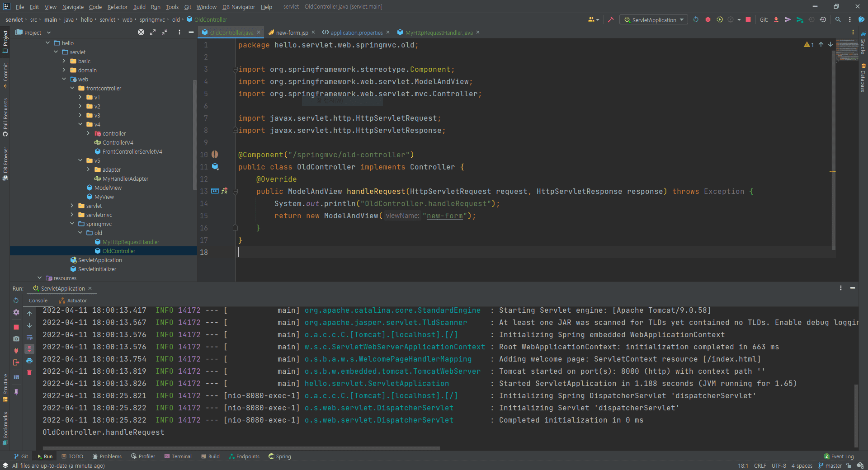Open the ServletApplication run configuration dropdown
The height and width of the screenshot is (470, 868).
pos(653,20)
